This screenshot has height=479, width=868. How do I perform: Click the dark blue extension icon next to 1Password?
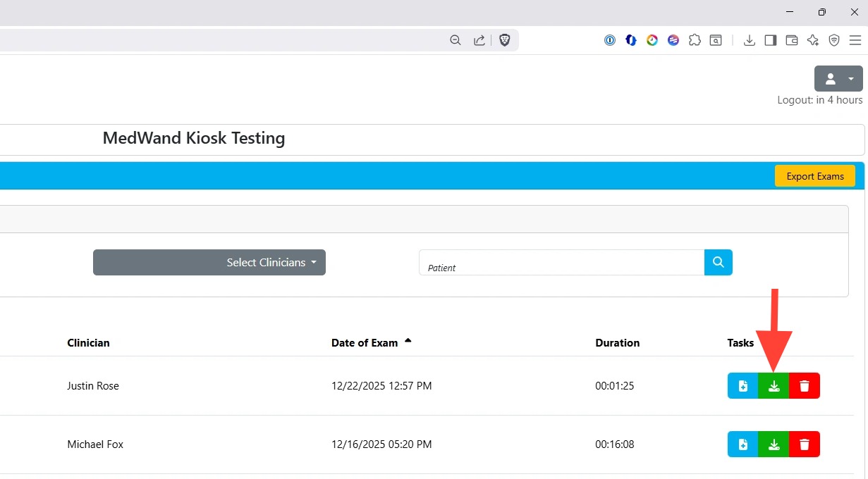(631, 40)
